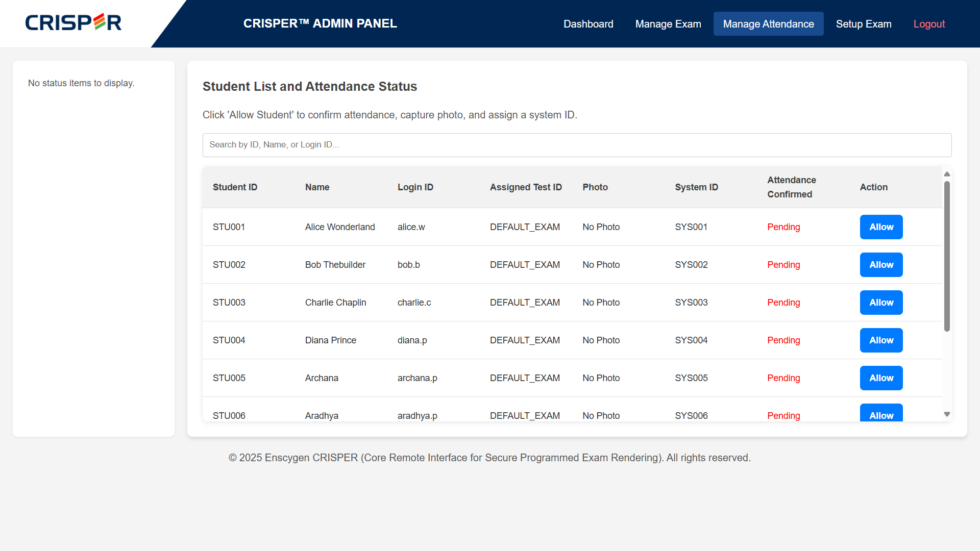Screen dimensions: 980x551
Task: Allow student Bob Thebuilder
Action: [881, 265]
